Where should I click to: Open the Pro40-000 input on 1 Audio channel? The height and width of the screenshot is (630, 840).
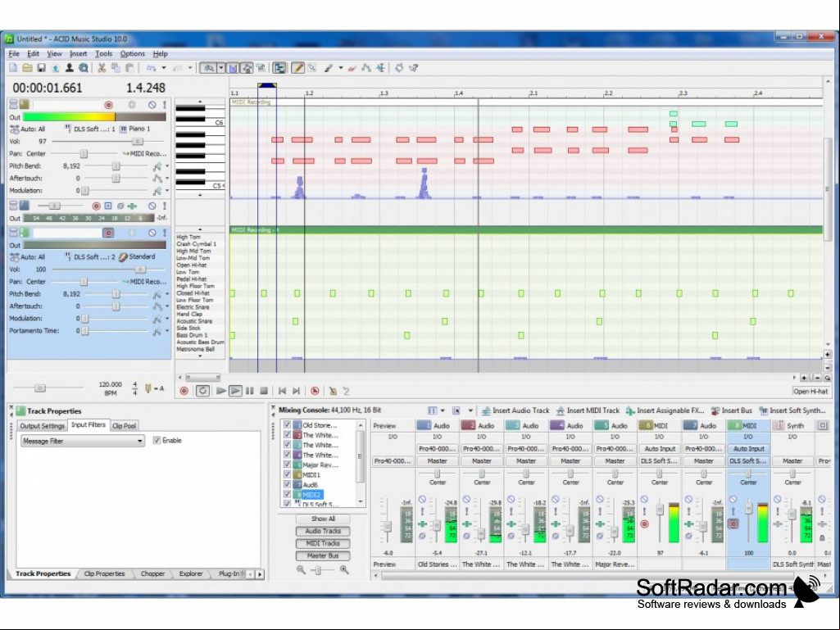click(x=437, y=449)
